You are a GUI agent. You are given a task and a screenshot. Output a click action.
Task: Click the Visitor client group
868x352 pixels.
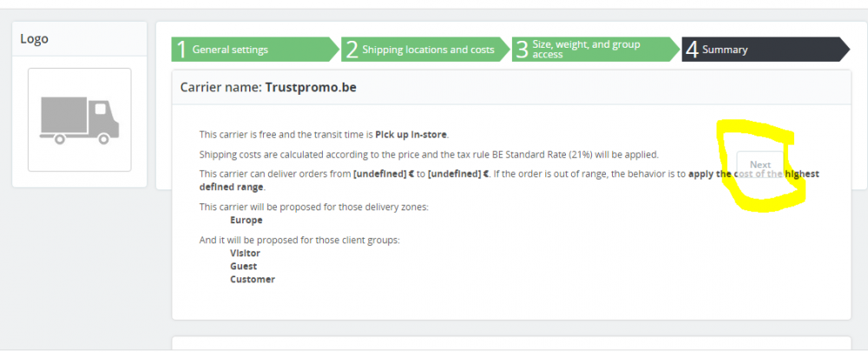tap(245, 253)
